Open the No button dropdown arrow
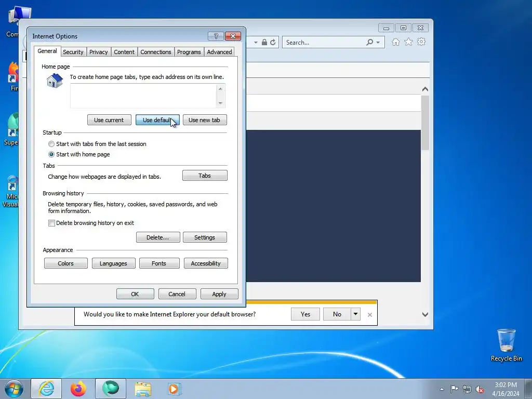The image size is (532, 399). (355, 314)
